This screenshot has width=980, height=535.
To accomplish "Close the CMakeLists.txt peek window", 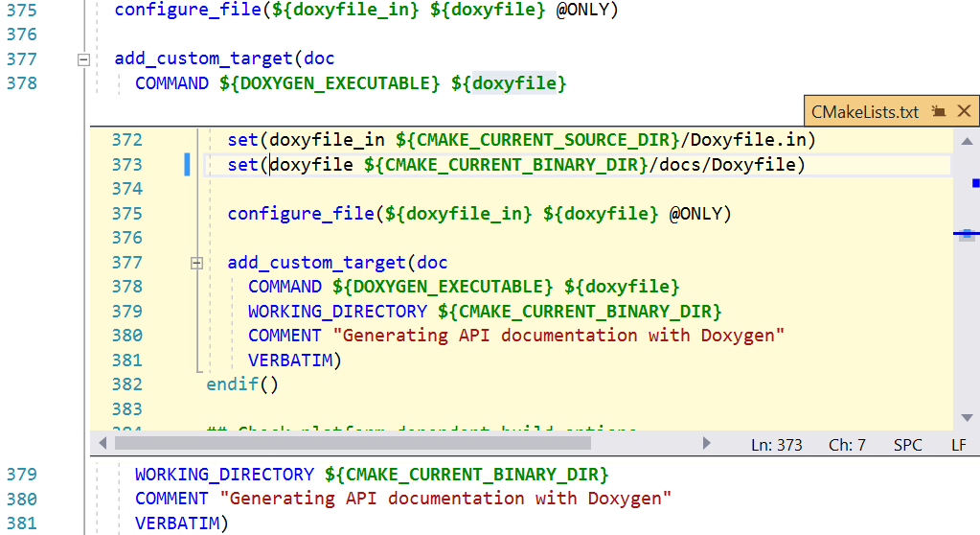I will click(x=964, y=111).
